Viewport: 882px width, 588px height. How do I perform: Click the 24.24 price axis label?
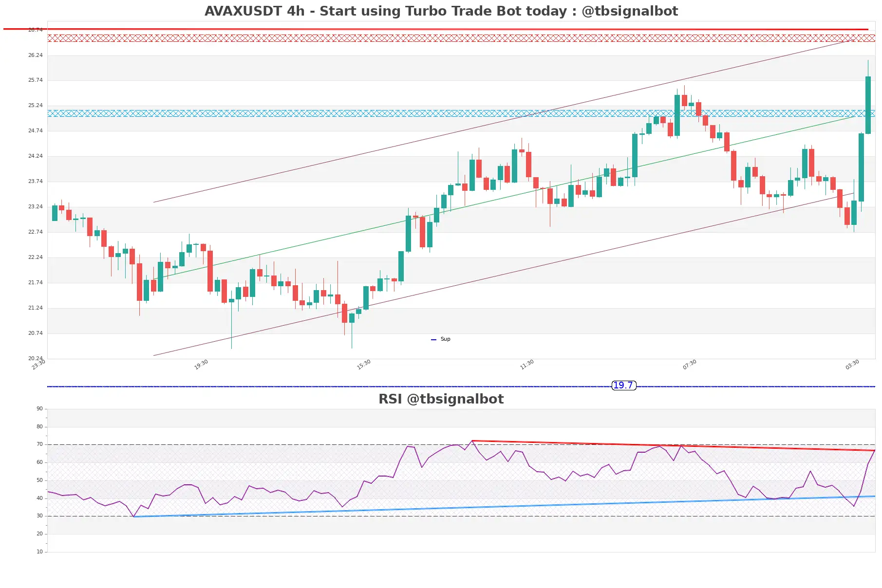click(x=35, y=156)
